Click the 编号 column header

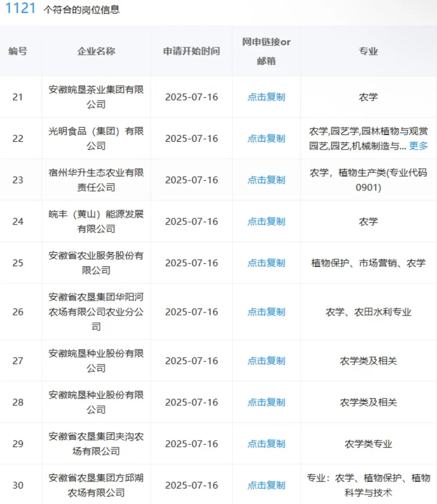click(18, 51)
